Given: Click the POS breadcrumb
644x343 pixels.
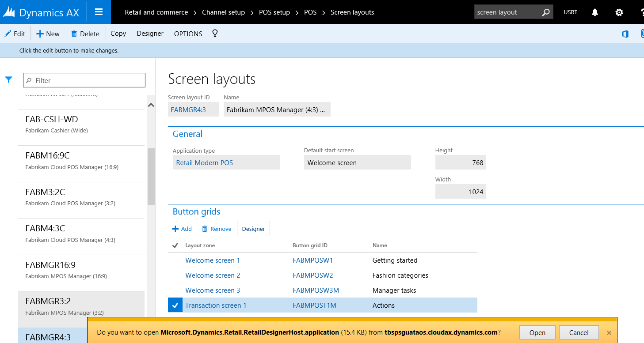Looking at the screenshot, I should pos(310,12).
